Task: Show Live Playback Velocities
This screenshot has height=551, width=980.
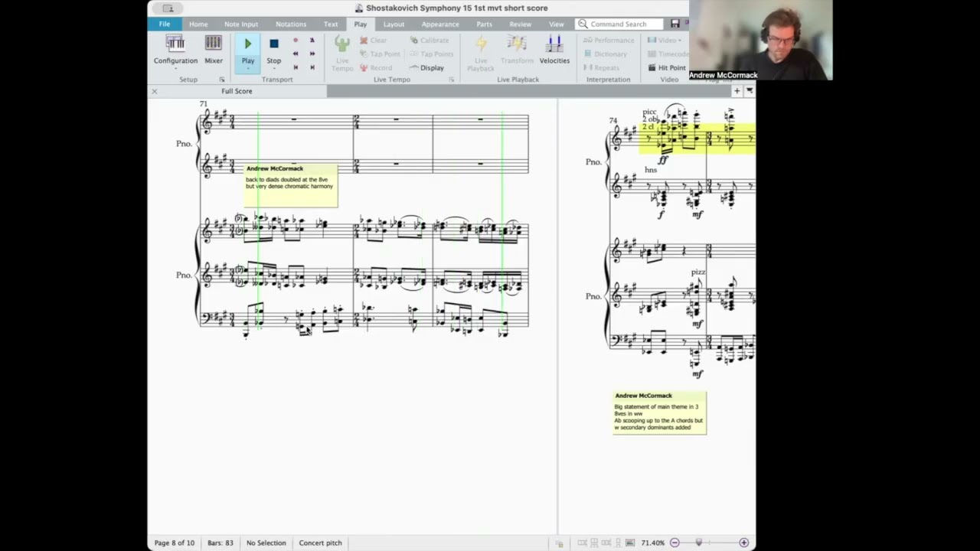Action: (554, 51)
